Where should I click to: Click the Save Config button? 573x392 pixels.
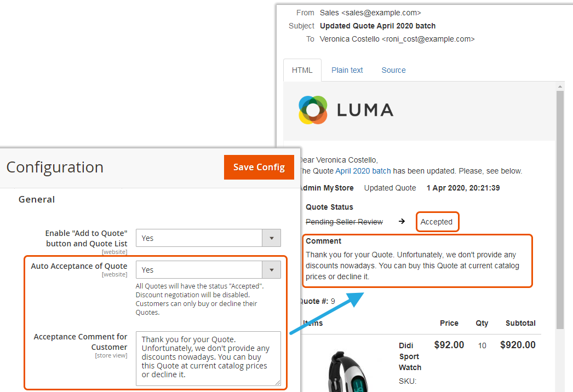click(x=259, y=167)
